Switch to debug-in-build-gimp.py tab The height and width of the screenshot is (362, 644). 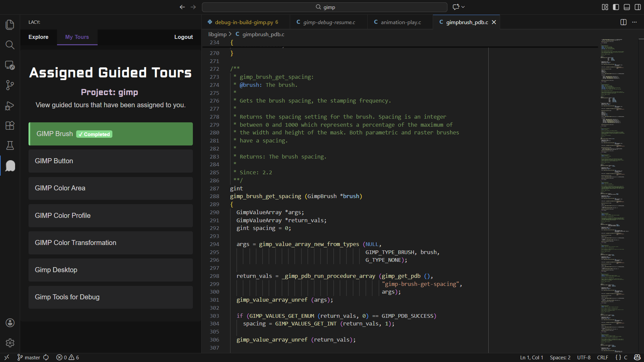coord(246,22)
